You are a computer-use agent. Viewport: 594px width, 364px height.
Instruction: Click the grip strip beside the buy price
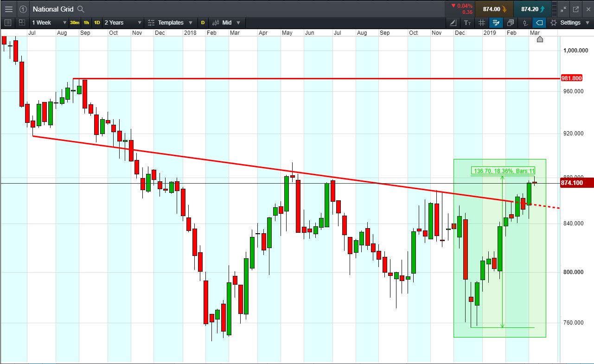coord(555,9)
